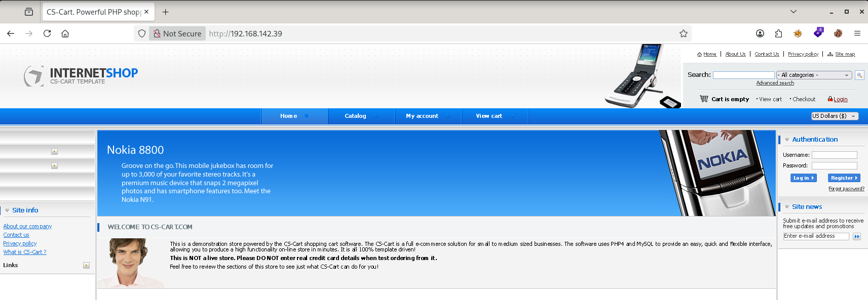Click the Log in button
868x300 pixels.
[803, 178]
